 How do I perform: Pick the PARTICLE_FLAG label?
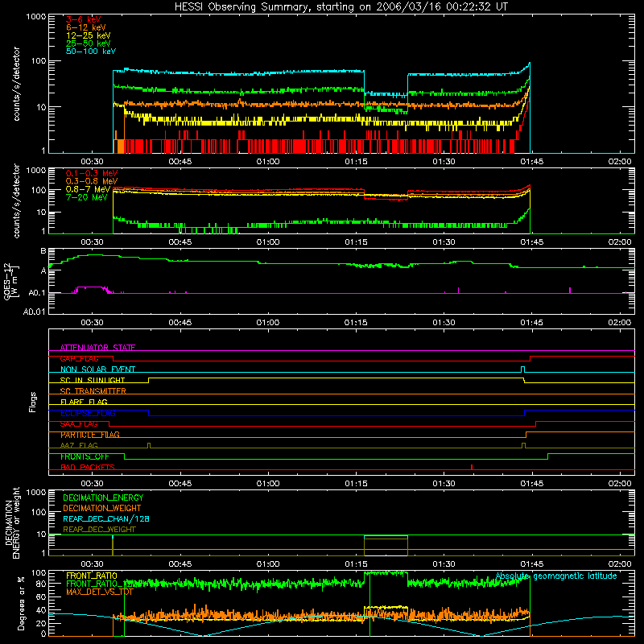click(x=90, y=435)
